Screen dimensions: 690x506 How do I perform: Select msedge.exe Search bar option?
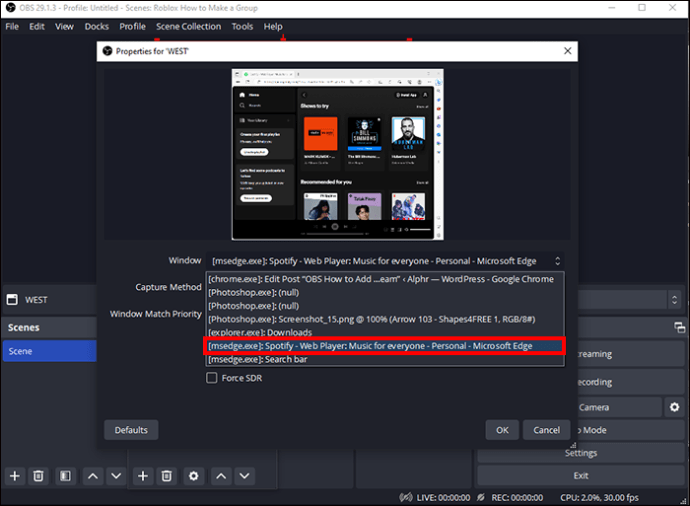(385, 359)
